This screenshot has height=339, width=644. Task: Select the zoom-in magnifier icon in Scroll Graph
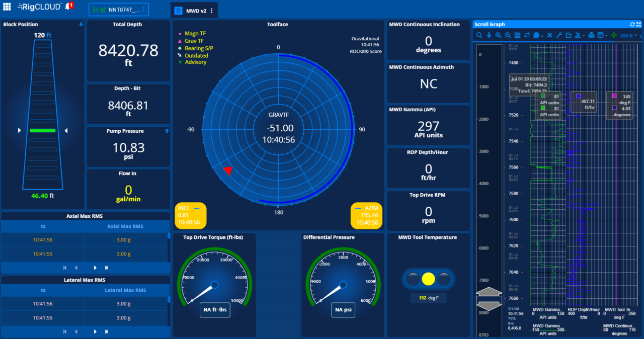coord(499,35)
